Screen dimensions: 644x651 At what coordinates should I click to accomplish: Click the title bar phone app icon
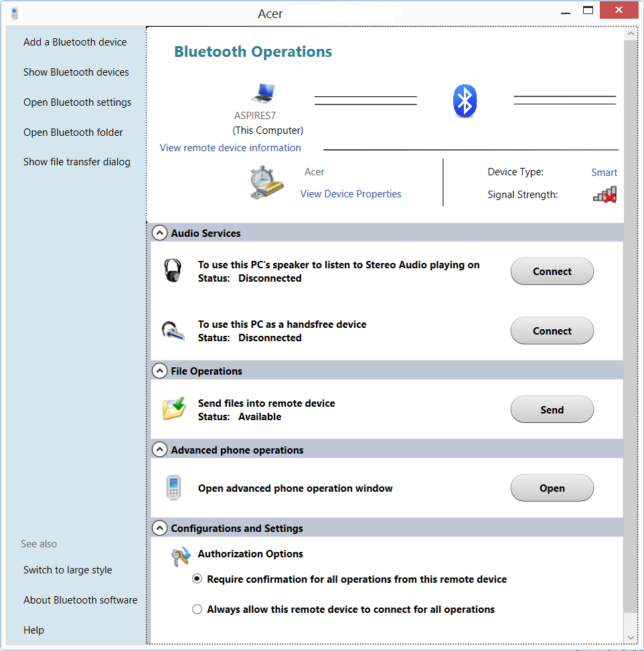coord(15,13)
